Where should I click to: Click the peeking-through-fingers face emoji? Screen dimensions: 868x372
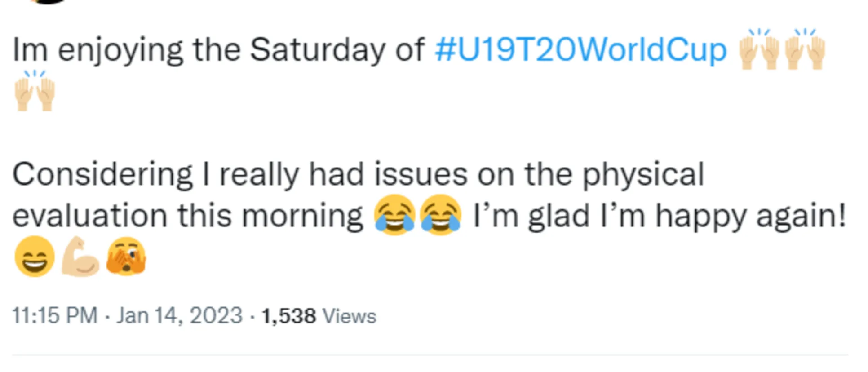pos(126,256)
